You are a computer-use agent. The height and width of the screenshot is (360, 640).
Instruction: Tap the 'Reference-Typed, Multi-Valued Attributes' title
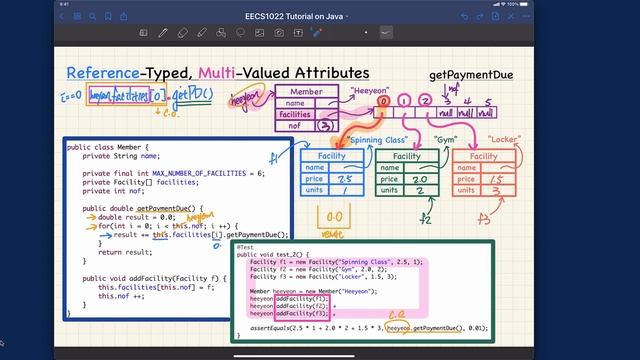tap(218, 73)
